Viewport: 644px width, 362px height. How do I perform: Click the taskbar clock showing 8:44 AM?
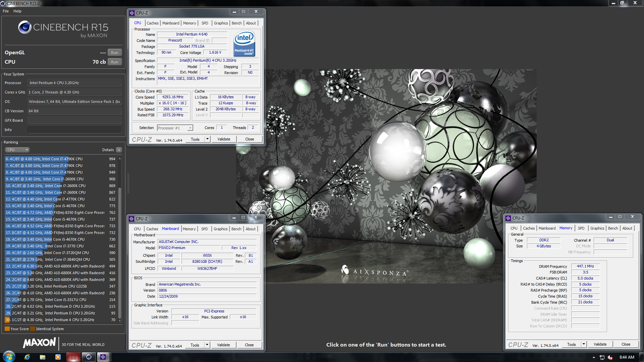[627, 357]
